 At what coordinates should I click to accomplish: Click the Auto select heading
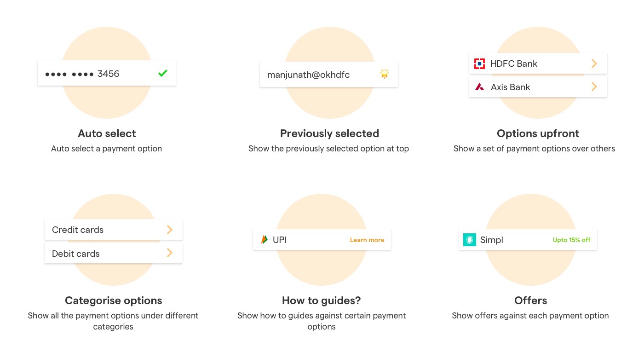click(107, 133)
